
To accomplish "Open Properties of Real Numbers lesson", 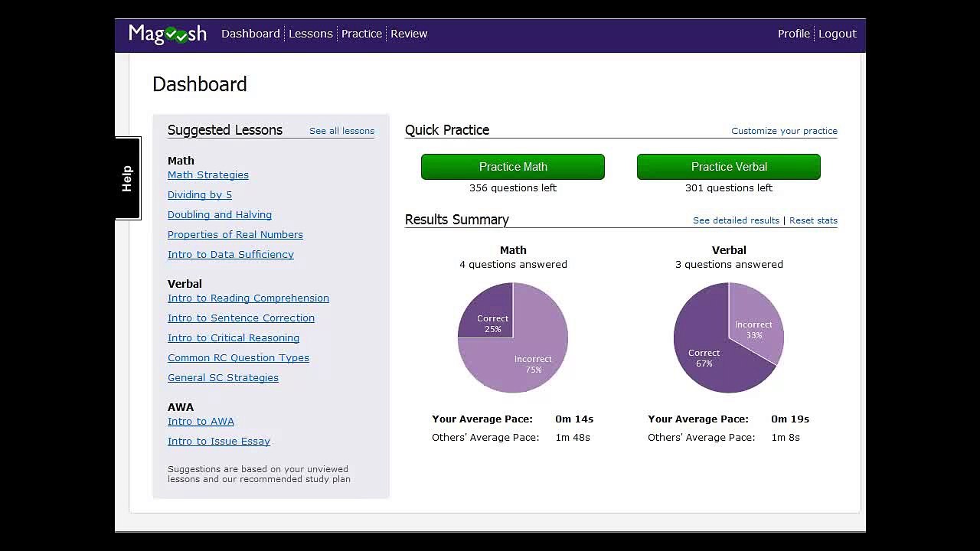I will (x=235, y=234).
